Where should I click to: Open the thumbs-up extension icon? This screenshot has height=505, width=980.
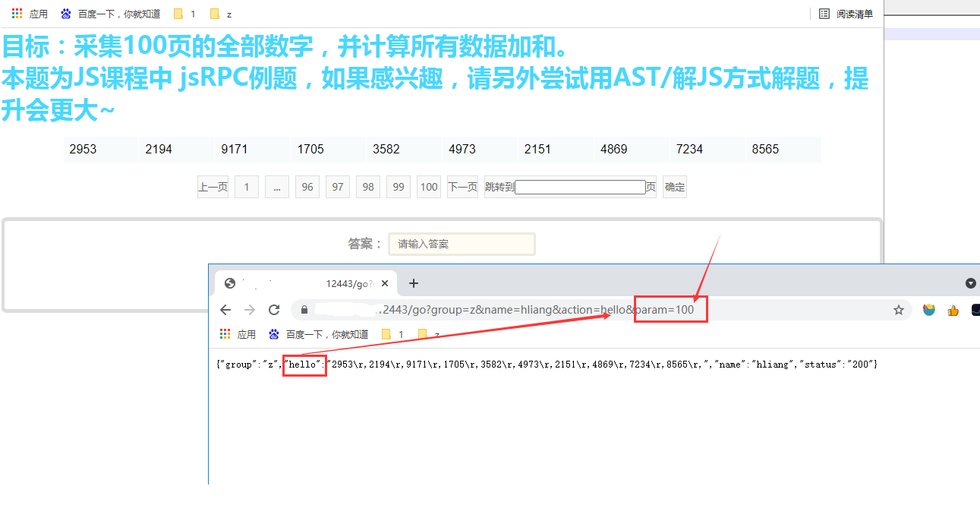coord(953,310)
